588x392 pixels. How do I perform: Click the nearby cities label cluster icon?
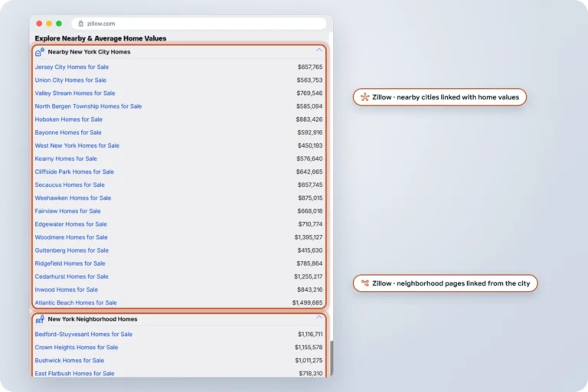tap(365, 97)
